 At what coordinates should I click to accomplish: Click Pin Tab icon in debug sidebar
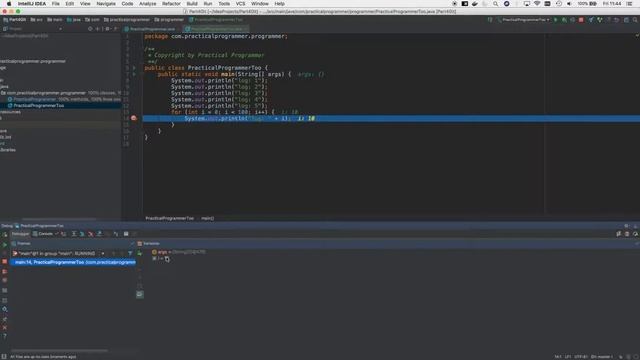point(4,319)
